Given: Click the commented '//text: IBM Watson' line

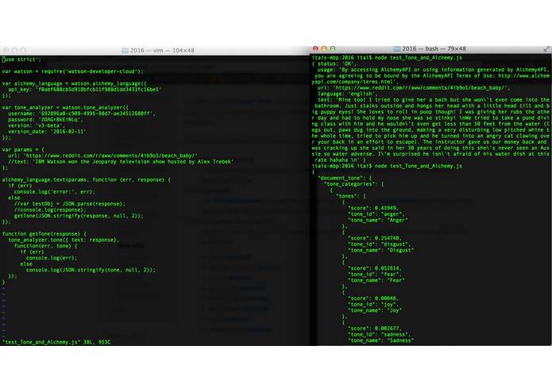Looking at the screenshot, I should [x=121, y=162].
